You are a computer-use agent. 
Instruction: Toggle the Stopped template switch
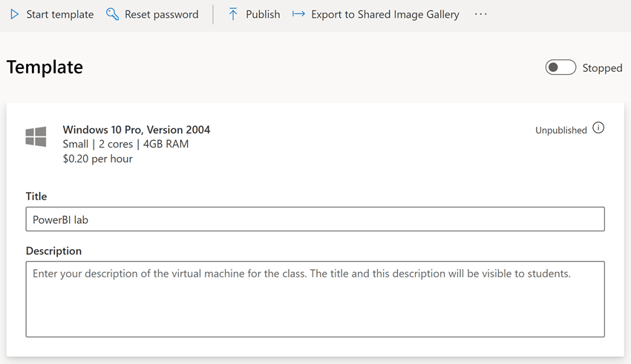(560, 67)
